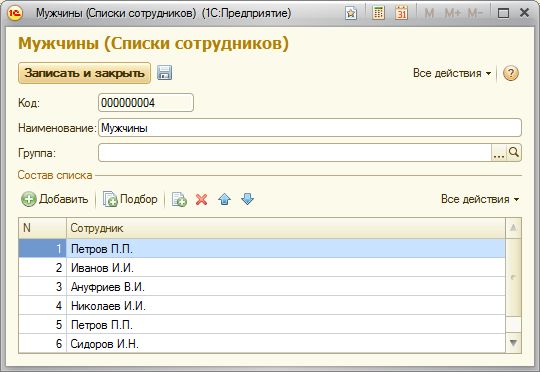Click number cell 3 in N column
Screen dimensions: 540x372
[x=42, y=287]
